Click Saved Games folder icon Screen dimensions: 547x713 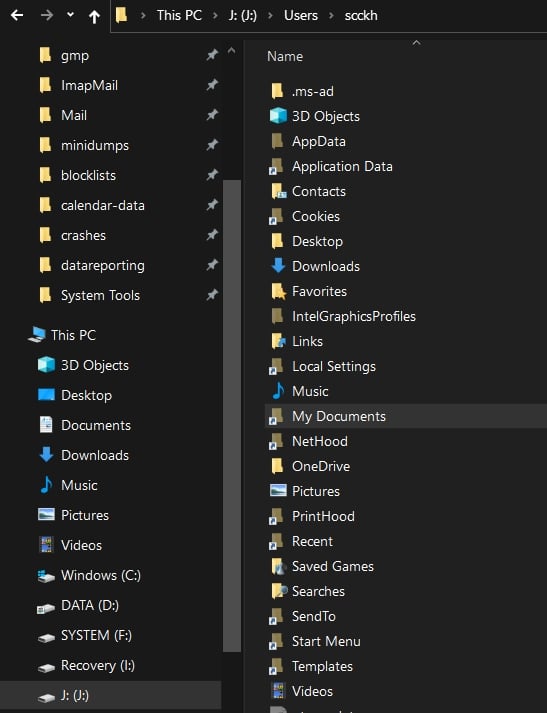coord(278,567)
